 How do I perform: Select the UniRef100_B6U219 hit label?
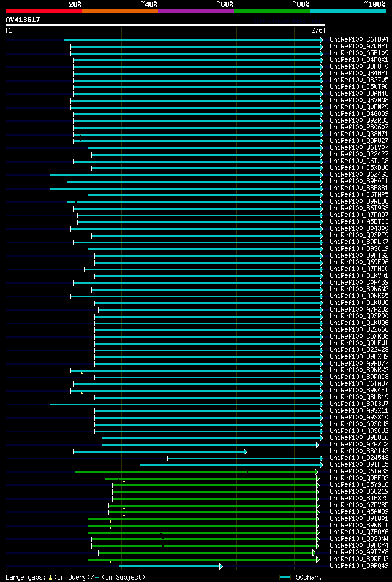coord(359,491)
